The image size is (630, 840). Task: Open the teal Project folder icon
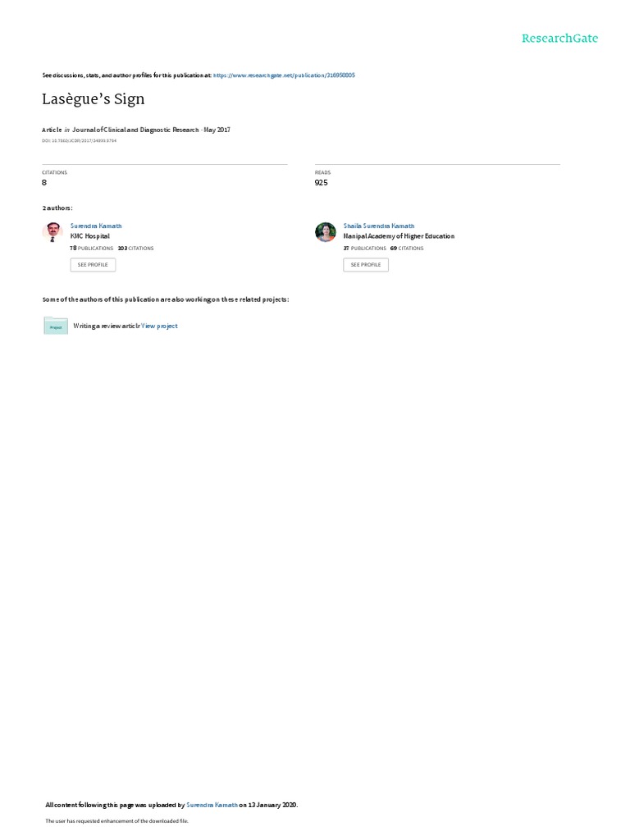pyautogui.click(x=56, y=326)
